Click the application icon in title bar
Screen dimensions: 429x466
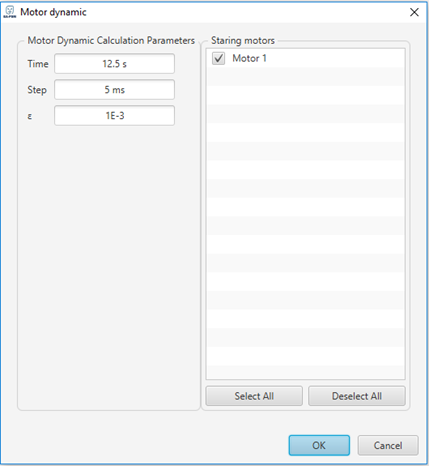(10, 12)
